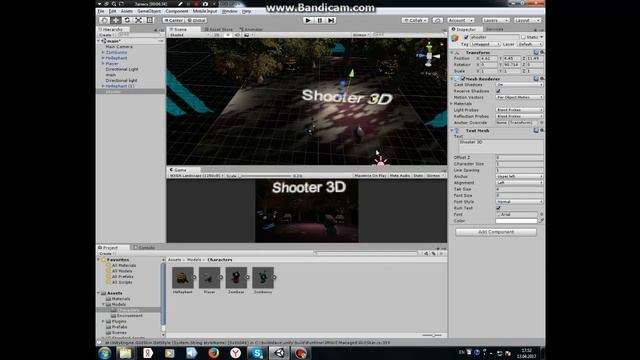This screenshot has width=640, height=360.
Task: Click the scene orientation gizmo
Action: click(429, 55)
